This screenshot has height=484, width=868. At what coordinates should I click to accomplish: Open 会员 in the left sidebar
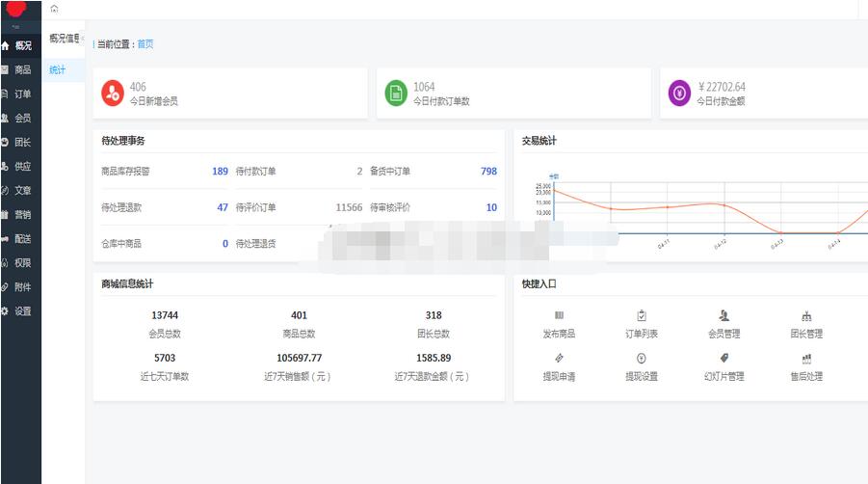(20, 118)
